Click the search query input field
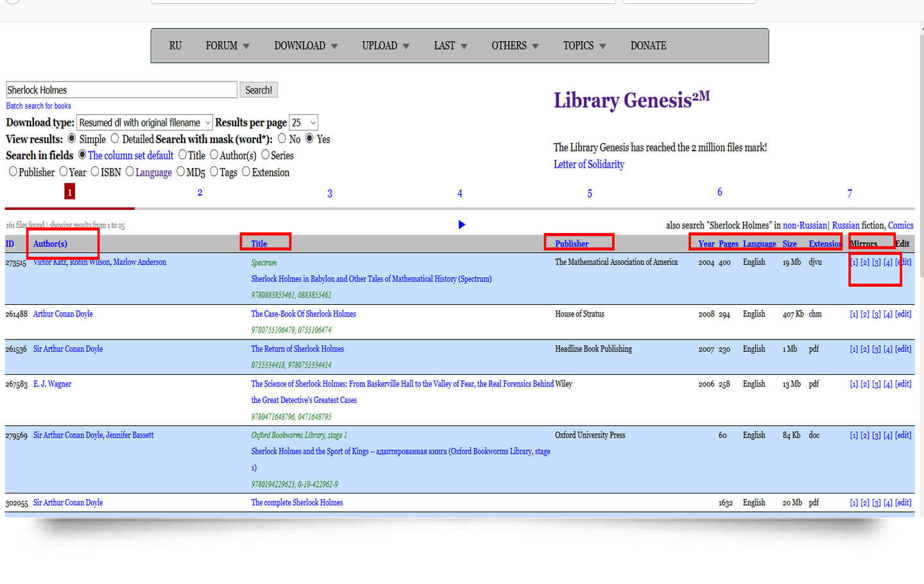Image resolution: width=924 pixels, height=584 pixels. 121,90
